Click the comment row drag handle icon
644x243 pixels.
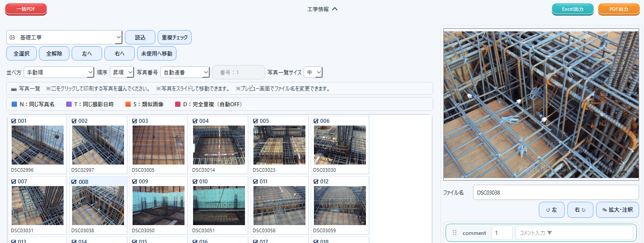(455, 233)
